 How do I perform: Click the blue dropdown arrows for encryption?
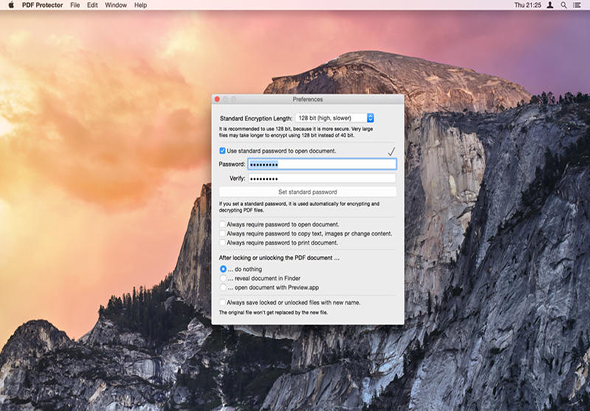point(370,118)
